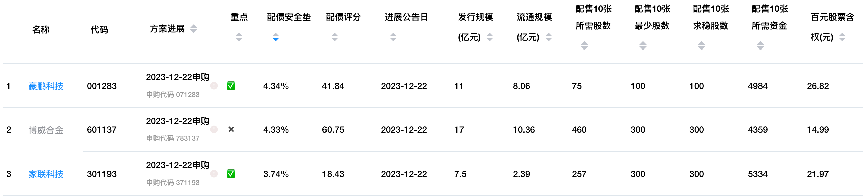Sort by 配债评分 column
This screenshot has height=196, width=868.
click(x=334, y=37)
